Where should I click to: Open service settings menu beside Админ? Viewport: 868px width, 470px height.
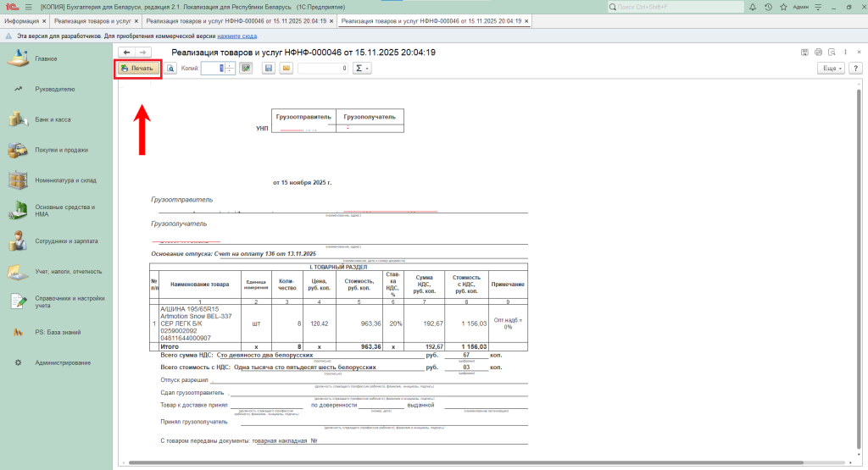[816, 7]
